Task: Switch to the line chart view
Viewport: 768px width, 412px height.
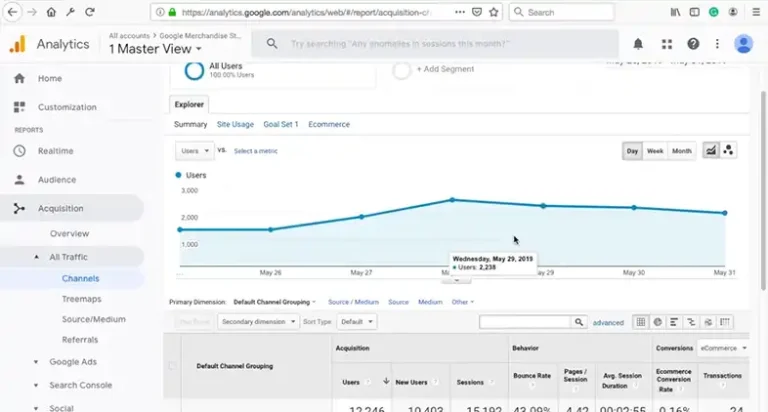Action: 711,150
